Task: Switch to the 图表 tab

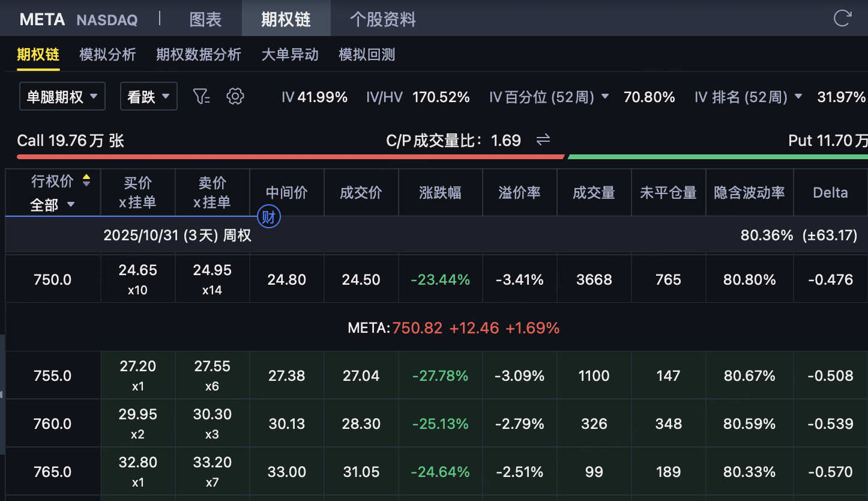Action: point(205,19)
